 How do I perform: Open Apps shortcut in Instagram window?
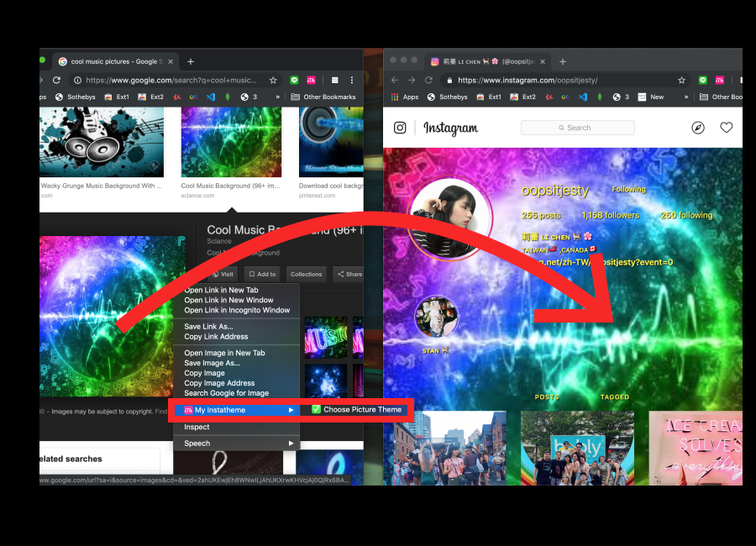coord(405,97)
